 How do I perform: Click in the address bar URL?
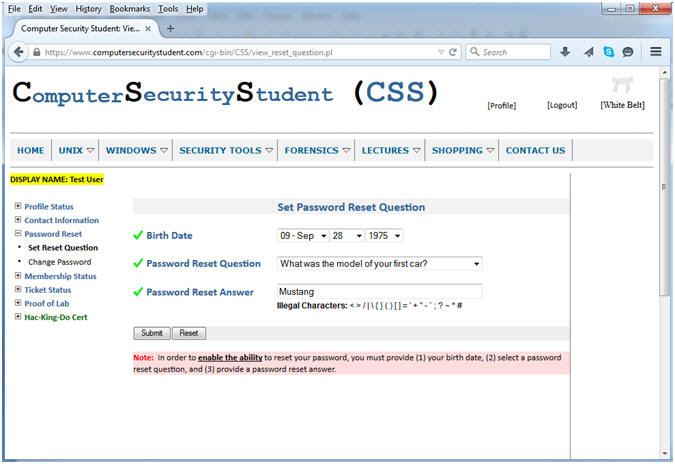pos(189,53)
